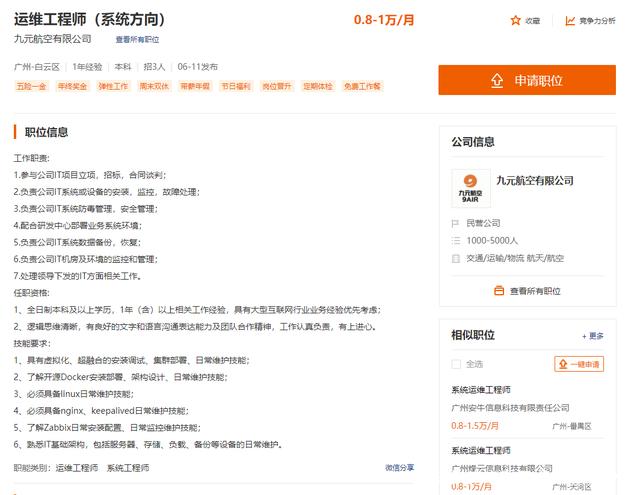The image size is (640, 495).
Task: Click the 五险一金 benefit tag
Action: pyautogui.click(x=31, y=86)
